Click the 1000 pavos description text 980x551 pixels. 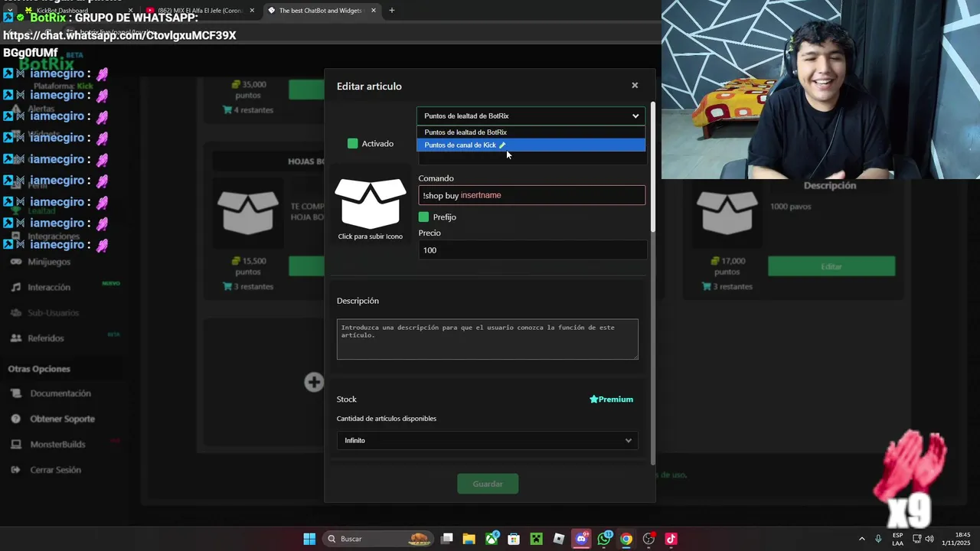(791, 207)
